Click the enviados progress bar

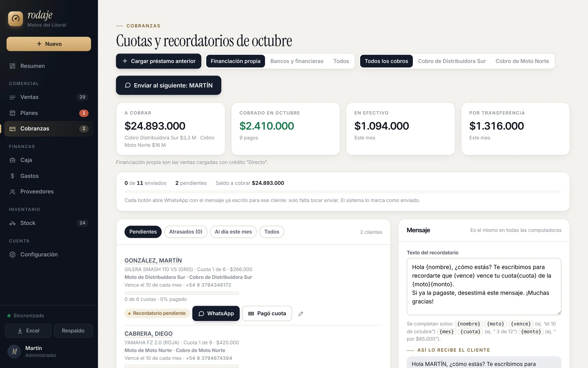click(343, 192)
